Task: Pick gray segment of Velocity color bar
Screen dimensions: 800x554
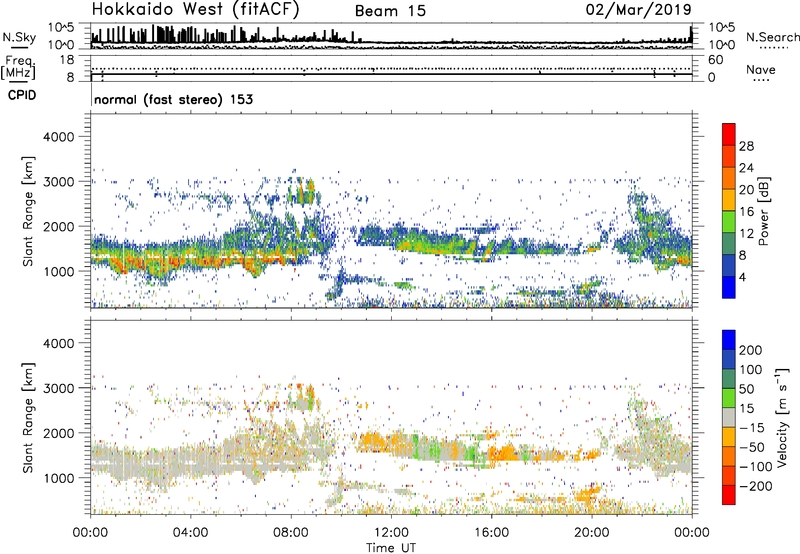Action: coord(729,418)
